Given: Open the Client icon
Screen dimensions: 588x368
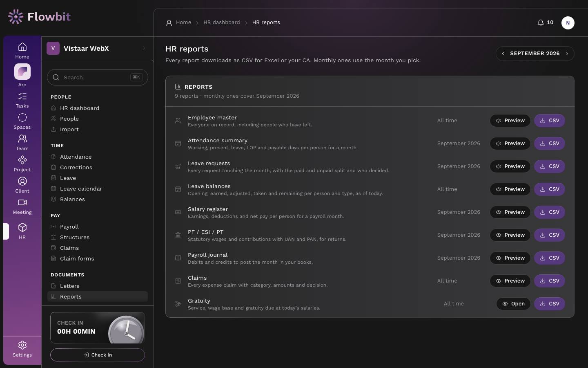Looking at the screenshot, I should (22, 181).
